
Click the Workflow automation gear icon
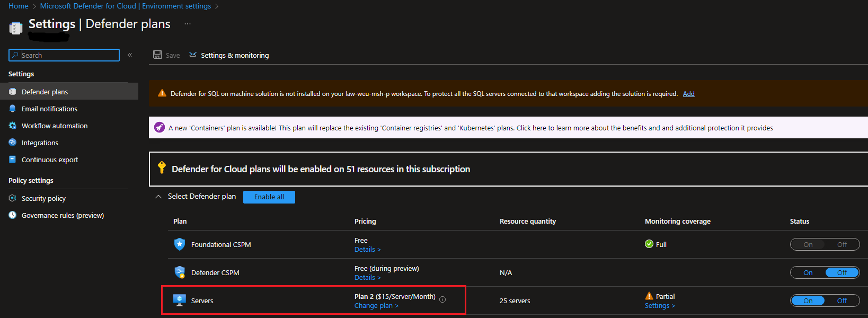(13, 126)
